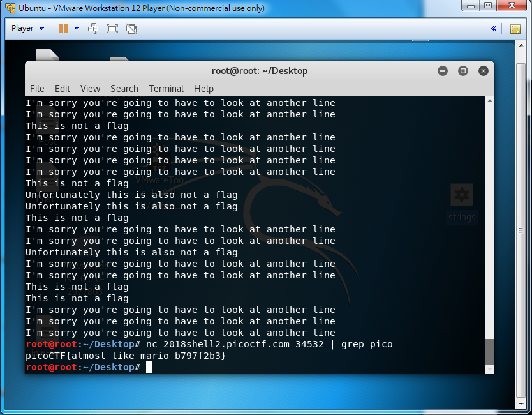Collapse toolbar with double chevron icon

tap(494, 29)
